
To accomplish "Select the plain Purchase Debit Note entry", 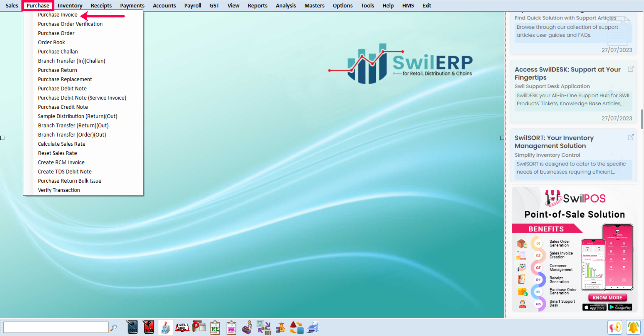I will tap(62, 89).
